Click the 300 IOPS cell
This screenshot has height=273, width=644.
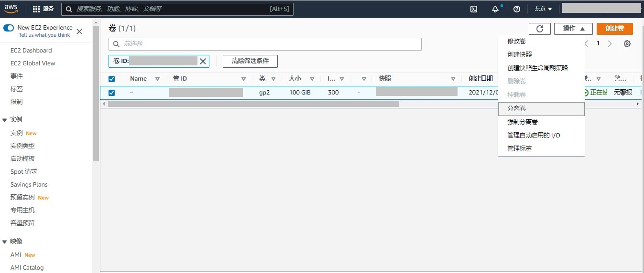coord(333,93)
